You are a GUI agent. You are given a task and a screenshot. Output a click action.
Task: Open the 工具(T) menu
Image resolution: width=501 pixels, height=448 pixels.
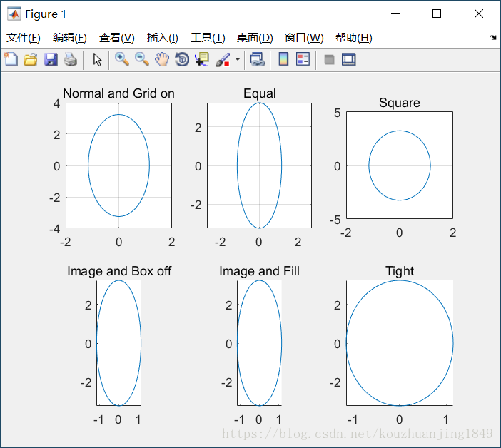(x=208, y=38)
